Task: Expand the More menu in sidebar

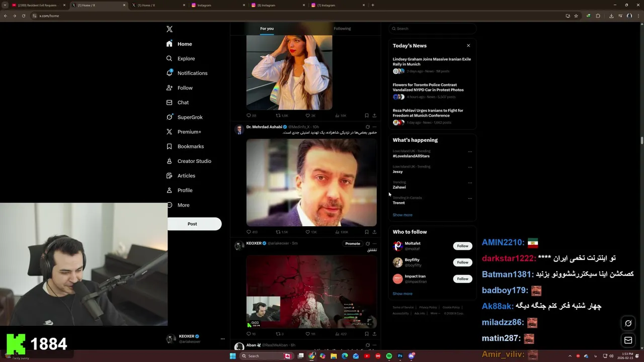Action: [178, 205]
